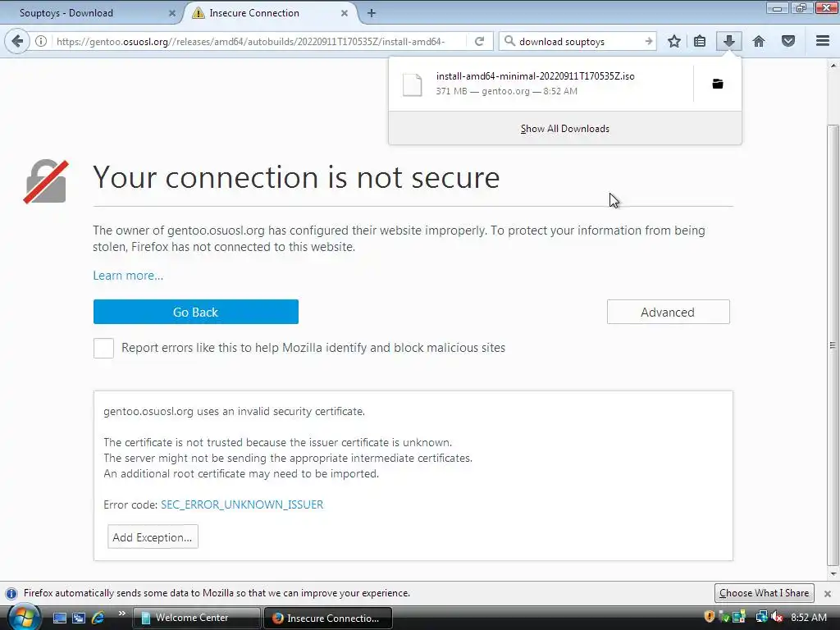Screen dimensions: 840x630
Task: Open SEC_ERROR_UNKNOWN_ISSUER error code link
Action: 242,504
